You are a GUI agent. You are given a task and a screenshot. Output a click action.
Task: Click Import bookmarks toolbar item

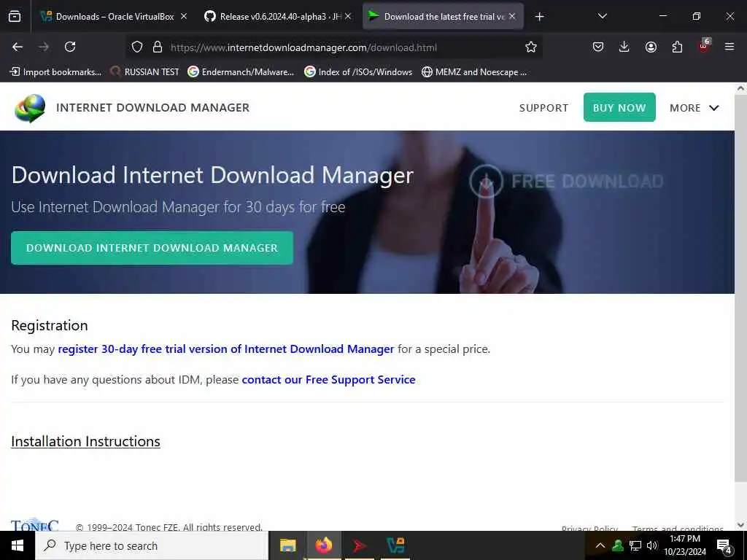tap(55, 72)
